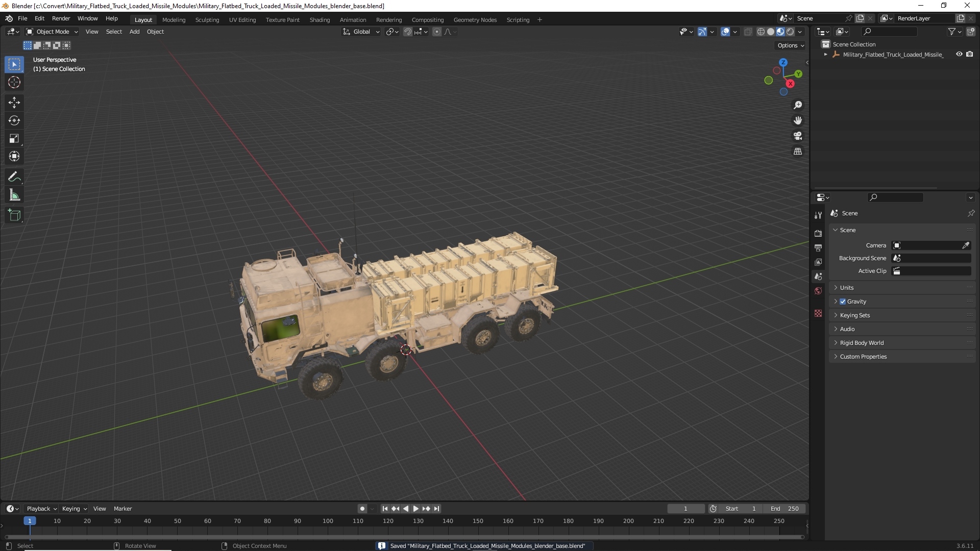Open the Object Mode dropdown
This screenshot has width=980, height=551.
[52, 32]
